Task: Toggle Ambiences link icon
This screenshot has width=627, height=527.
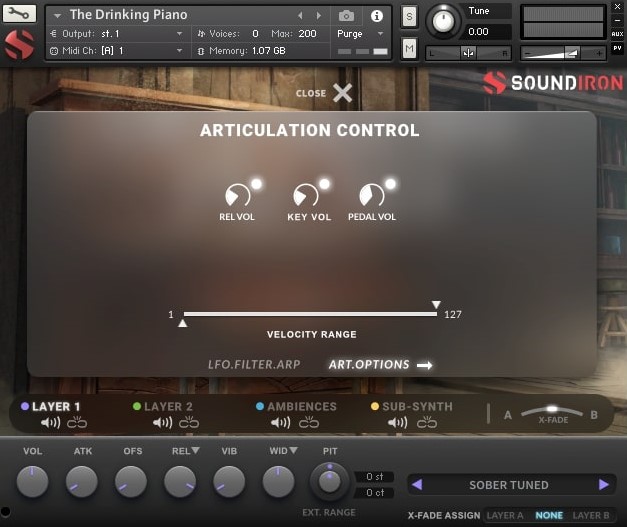Action: tap(309, 423)
